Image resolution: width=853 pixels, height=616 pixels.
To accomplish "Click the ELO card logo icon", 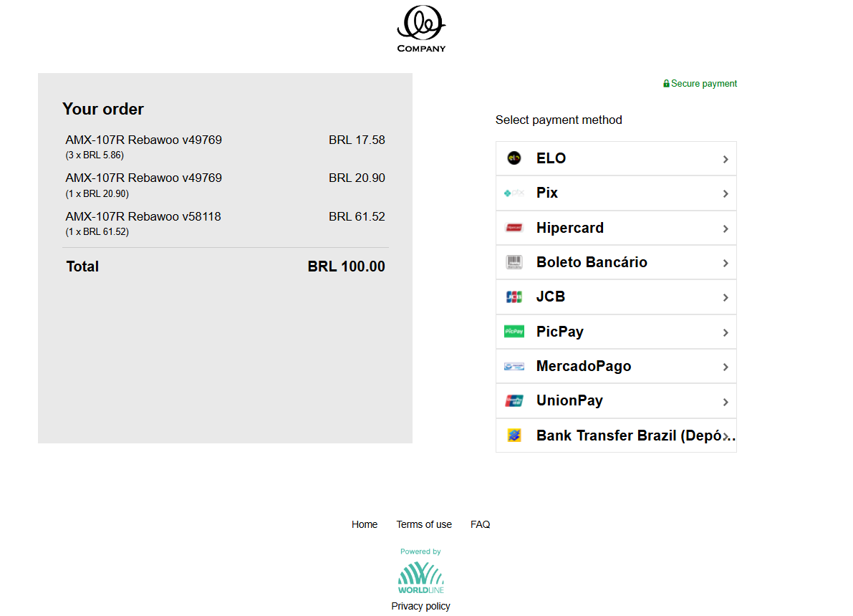I will point(514,158).
